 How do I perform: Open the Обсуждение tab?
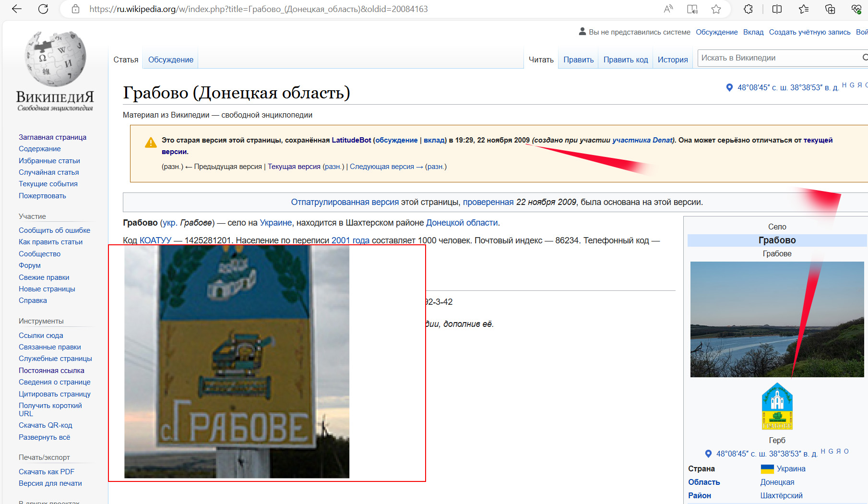pos(171,60)
